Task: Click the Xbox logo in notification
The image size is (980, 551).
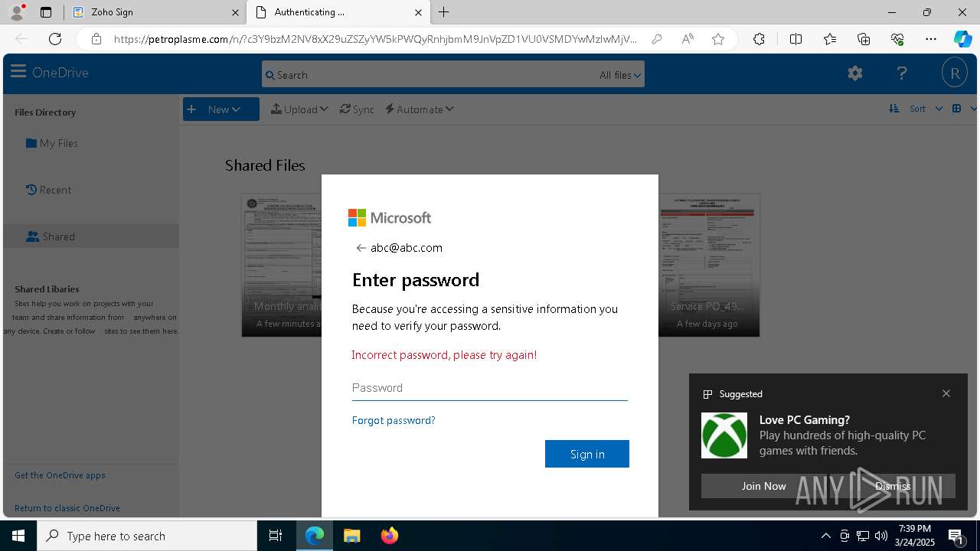Action: coord(724,435)
